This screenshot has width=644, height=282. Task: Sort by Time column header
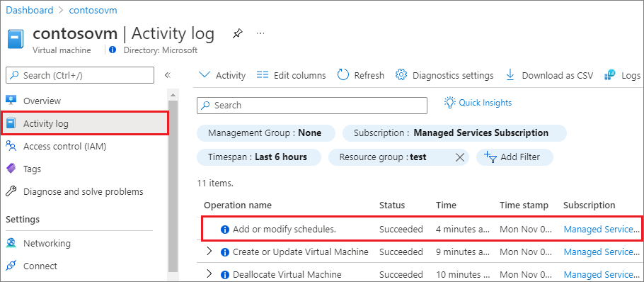click(x=446, y=205)
